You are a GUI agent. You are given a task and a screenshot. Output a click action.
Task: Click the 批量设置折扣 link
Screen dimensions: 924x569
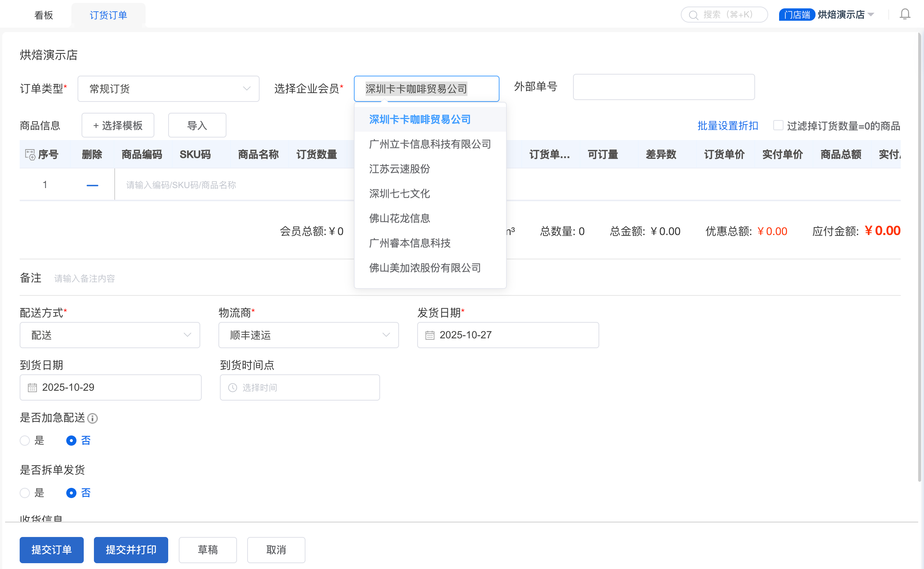coord(727,126)
